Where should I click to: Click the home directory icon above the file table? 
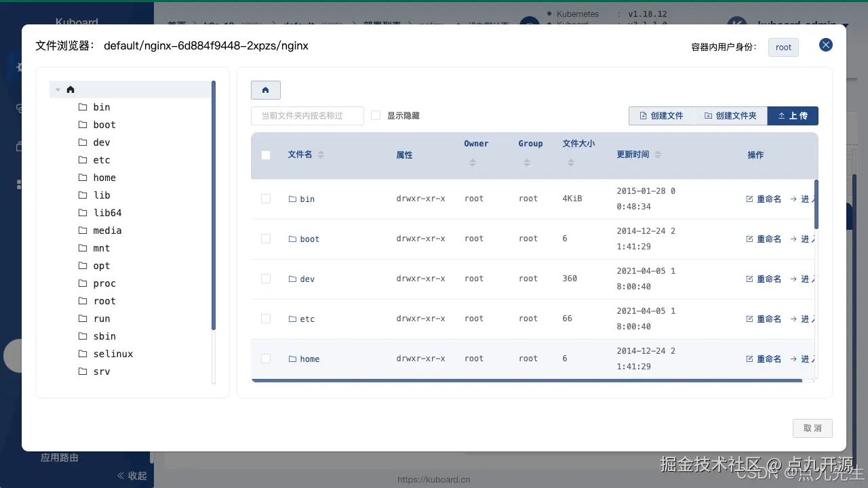[265, 89]
